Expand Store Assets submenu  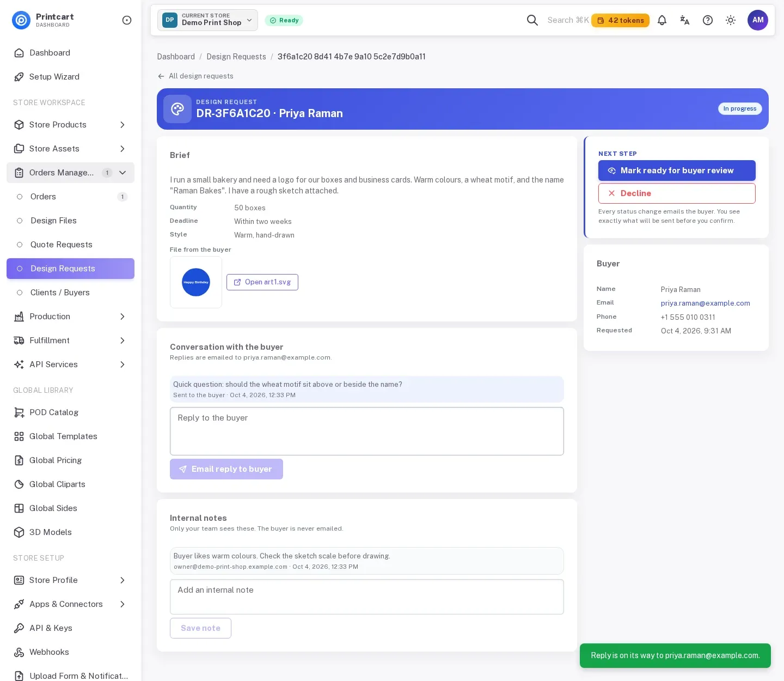(x=70, y=149)
